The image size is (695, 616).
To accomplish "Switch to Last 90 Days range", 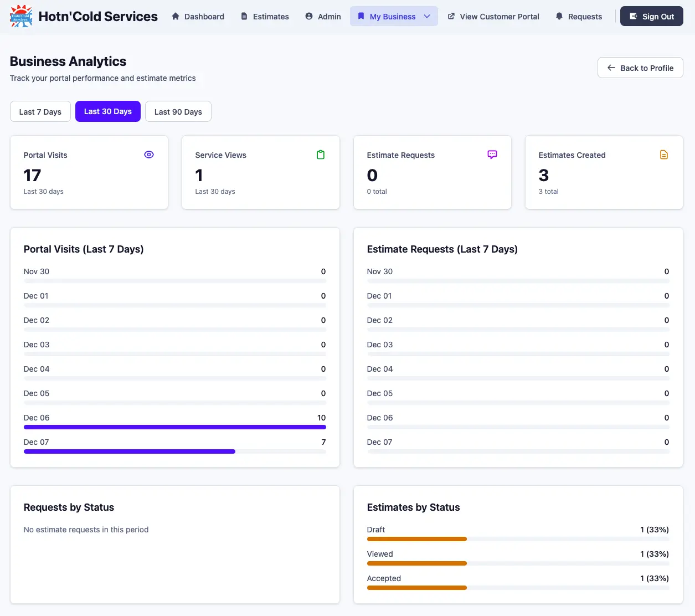I will (178, 111).
